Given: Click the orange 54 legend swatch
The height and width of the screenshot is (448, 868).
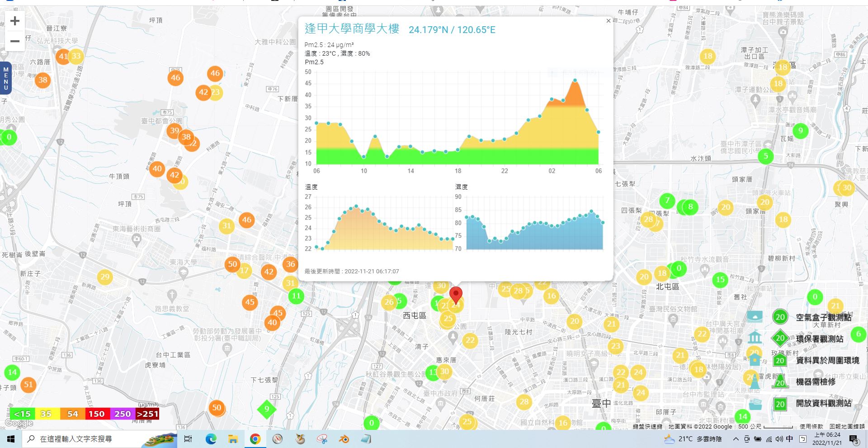Looking at the screenshot, I should click(73, 414).
